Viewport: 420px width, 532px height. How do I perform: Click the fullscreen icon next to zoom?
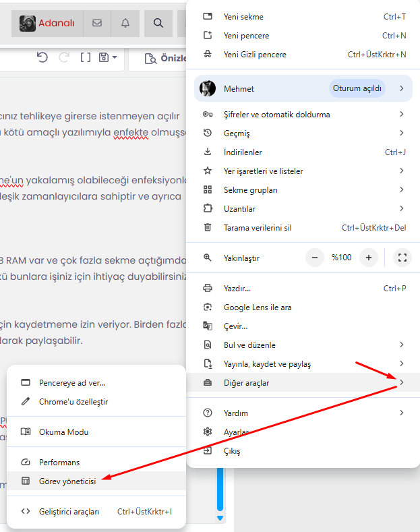[x=402, y=258]
